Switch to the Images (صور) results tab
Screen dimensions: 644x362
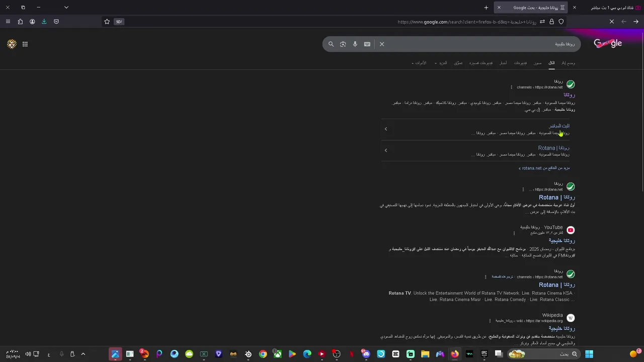pyautogui.click(x=538, y=63)
